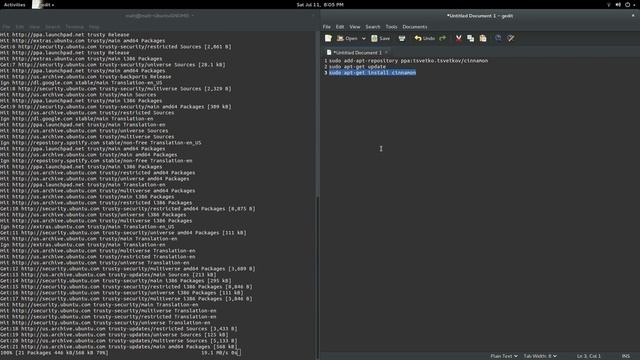The height and width of the screenshot is (360, 640).
Task: Open terminal View menu
Action: pos(35,27)
